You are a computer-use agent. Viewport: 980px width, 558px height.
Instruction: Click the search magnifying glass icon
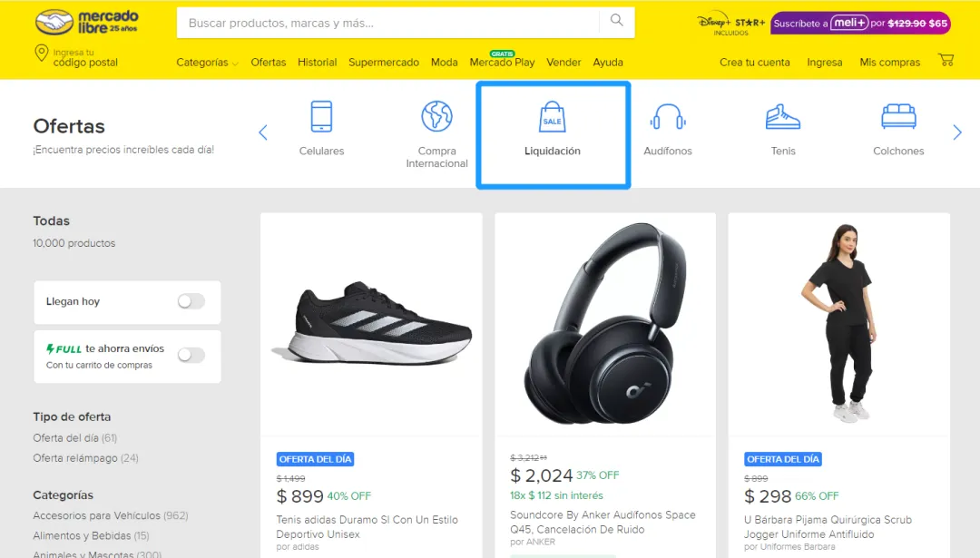[616, 20]
